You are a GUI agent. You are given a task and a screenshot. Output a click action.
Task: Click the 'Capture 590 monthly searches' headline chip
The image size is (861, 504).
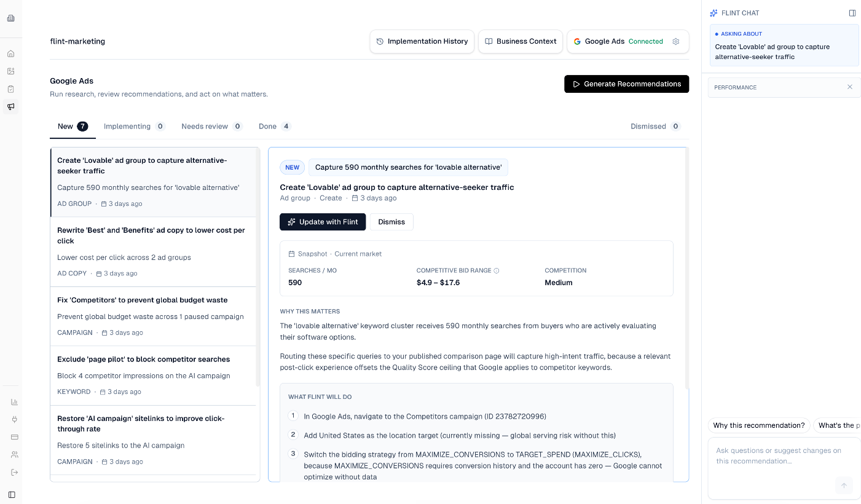point(408,167)
